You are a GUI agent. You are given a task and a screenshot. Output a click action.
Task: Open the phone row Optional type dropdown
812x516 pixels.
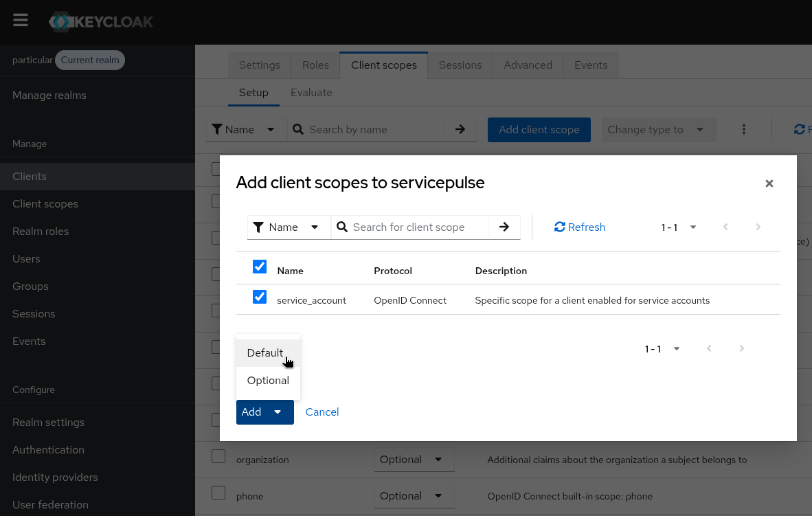[414, 496]
